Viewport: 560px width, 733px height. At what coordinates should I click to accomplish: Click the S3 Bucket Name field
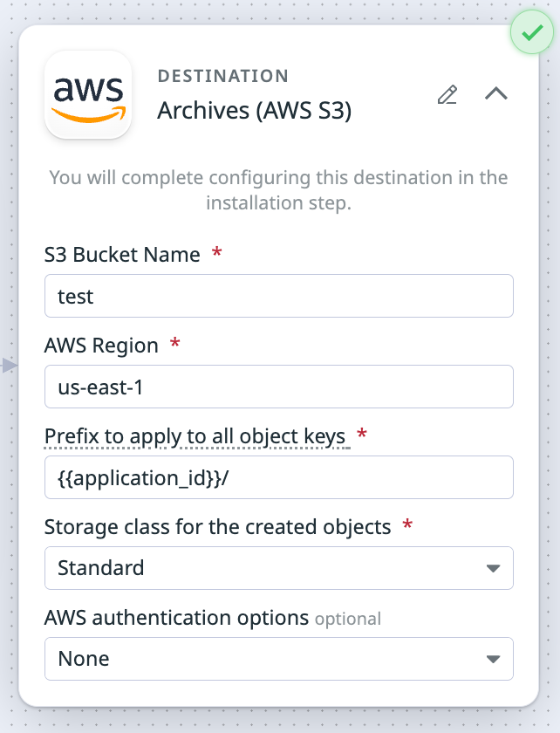pos(279,296)
